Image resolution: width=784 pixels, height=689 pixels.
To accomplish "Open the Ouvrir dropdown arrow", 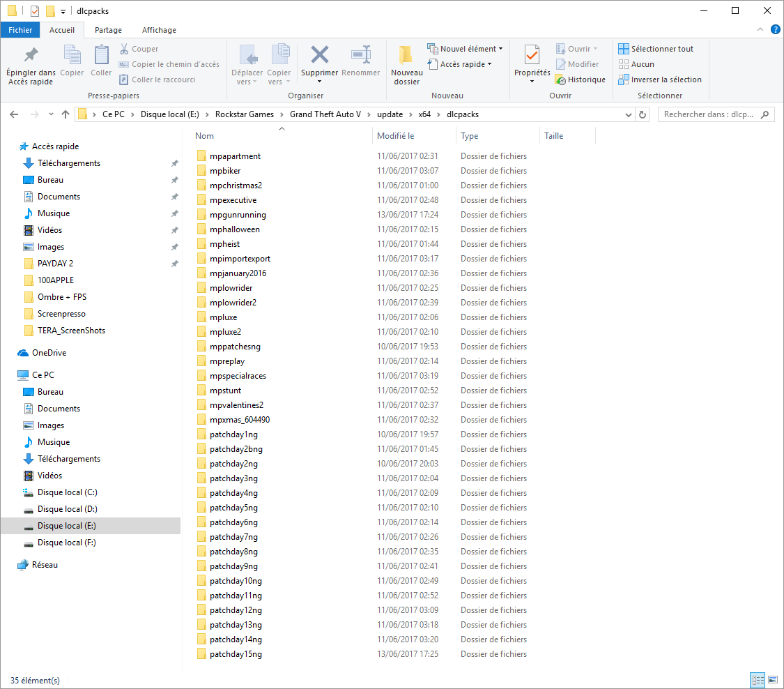I will click(x=596, y=49).
